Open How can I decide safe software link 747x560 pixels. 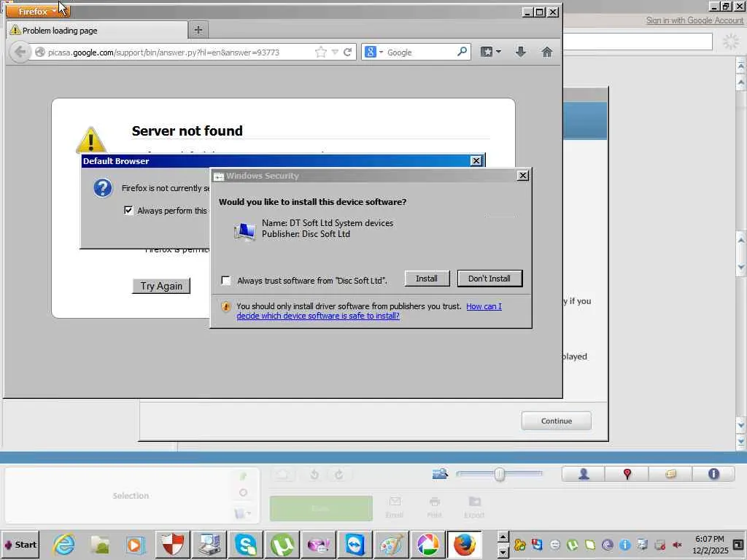(369, 311)
